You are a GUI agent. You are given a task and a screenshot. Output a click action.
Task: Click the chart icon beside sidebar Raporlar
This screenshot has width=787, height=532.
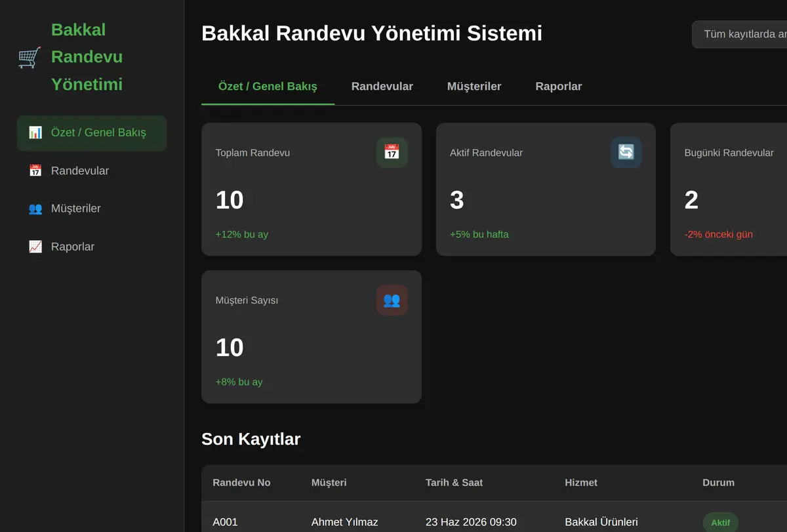point(35,247)
